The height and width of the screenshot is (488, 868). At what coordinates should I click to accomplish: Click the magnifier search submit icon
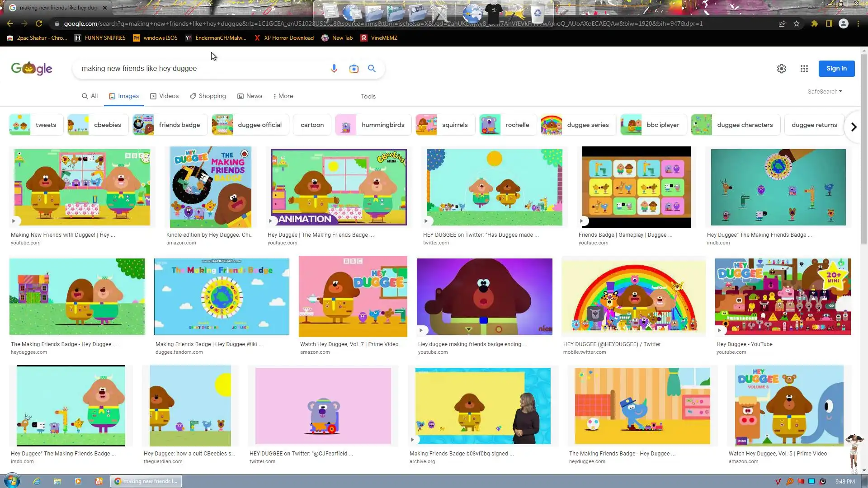372,69
